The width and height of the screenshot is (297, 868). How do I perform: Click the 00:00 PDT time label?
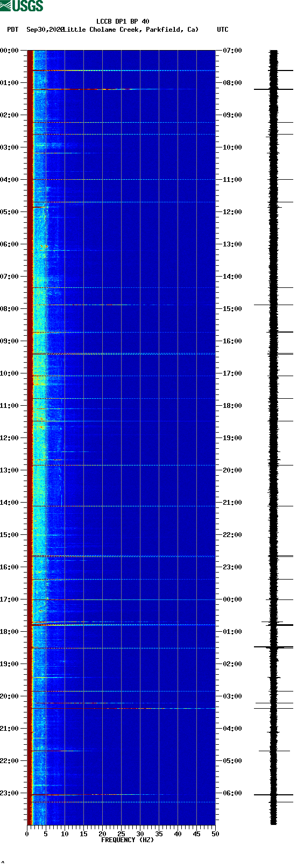(10, 51)
